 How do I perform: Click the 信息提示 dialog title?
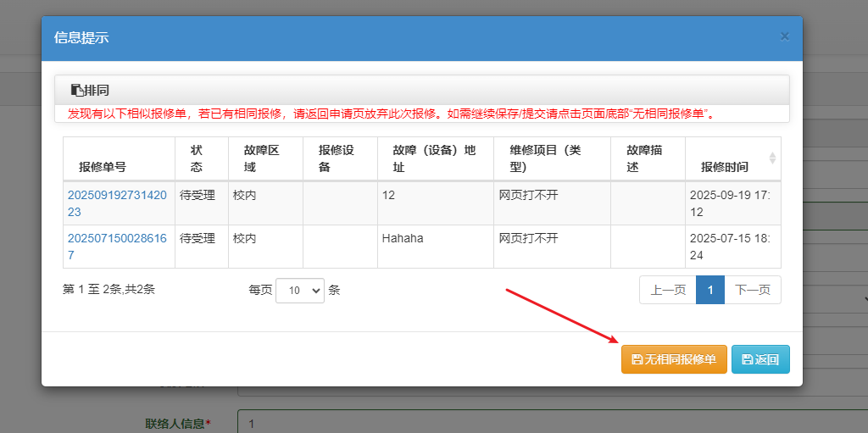(81, 37)
